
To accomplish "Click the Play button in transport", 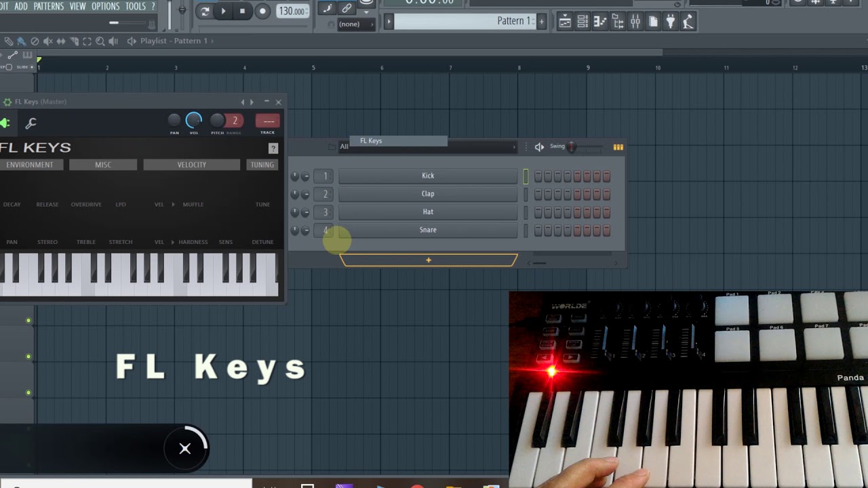I will click(223, 11).
